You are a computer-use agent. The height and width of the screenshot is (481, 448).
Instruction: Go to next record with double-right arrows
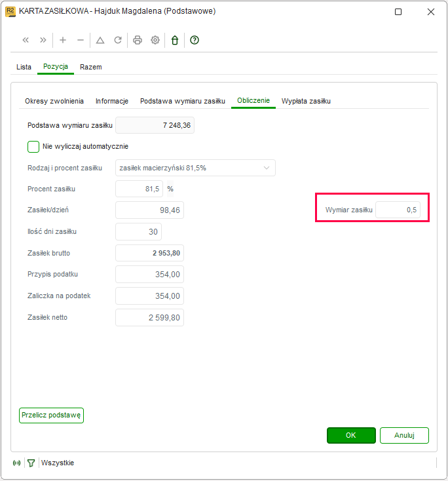43,40
